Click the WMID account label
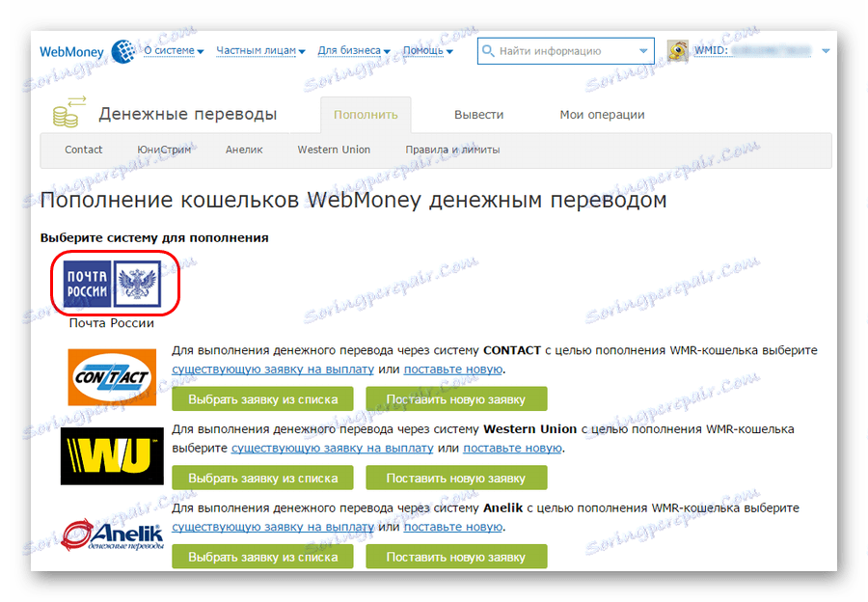The width and height of the screenshot is (868, 602). click(711, 50)
